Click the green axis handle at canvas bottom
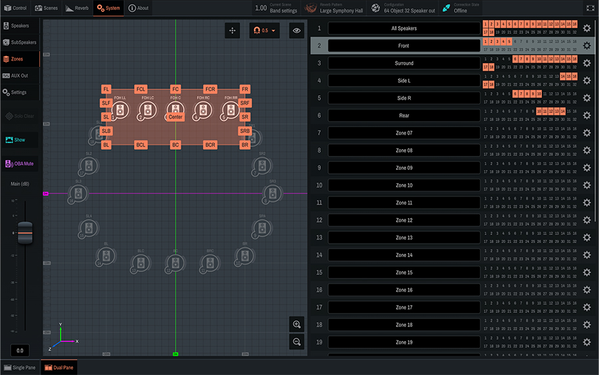The width and height of the screenshot is (600, 375). [x=175, y=354]
